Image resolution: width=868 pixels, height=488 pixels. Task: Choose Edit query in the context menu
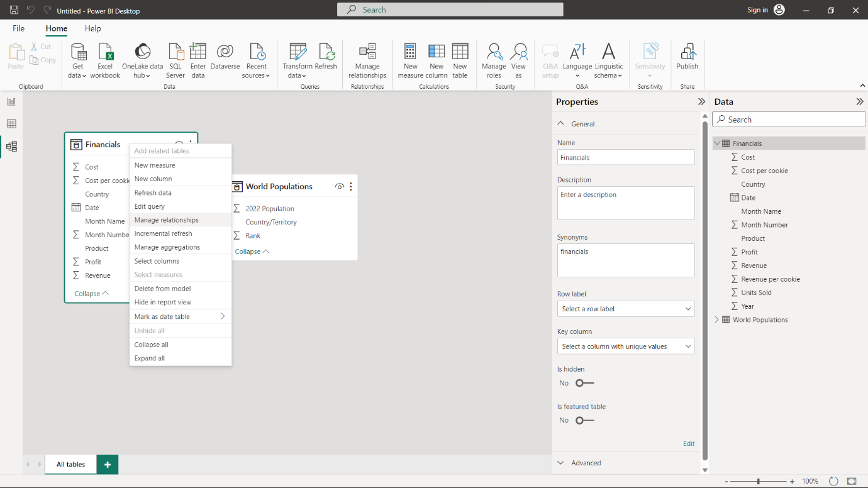click(181, 206)
